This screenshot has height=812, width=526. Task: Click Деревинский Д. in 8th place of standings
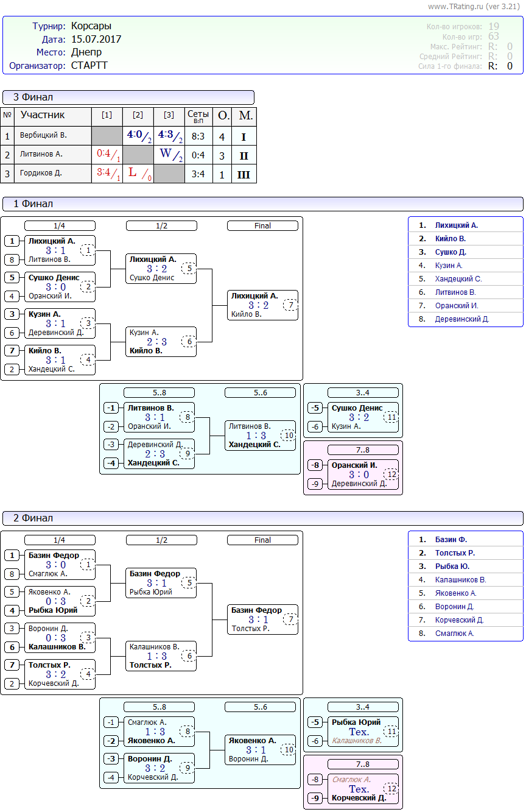(462, 319)
